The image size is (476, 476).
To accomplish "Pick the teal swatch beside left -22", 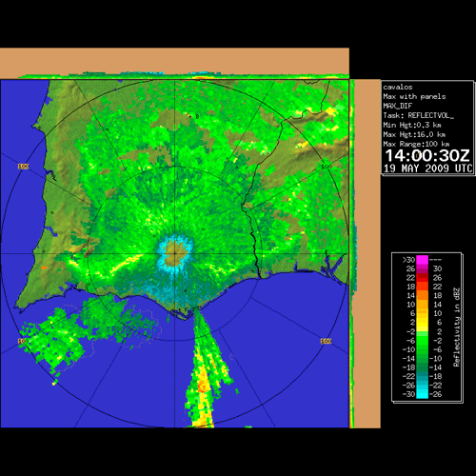I will 422,376.
